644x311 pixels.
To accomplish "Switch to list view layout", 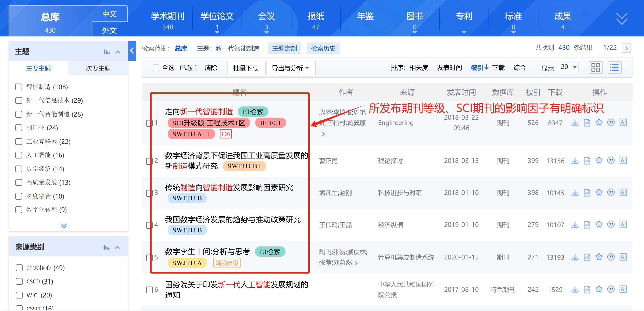I will [614, 68].
